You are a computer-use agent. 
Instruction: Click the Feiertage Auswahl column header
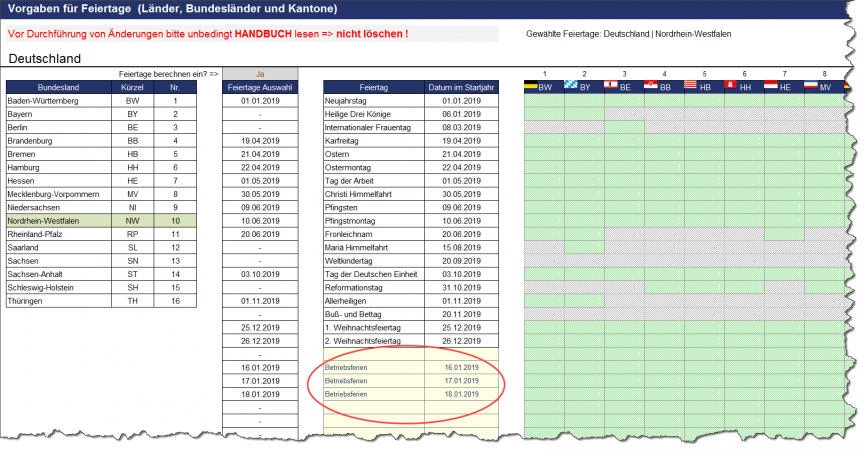click(260, 87)
